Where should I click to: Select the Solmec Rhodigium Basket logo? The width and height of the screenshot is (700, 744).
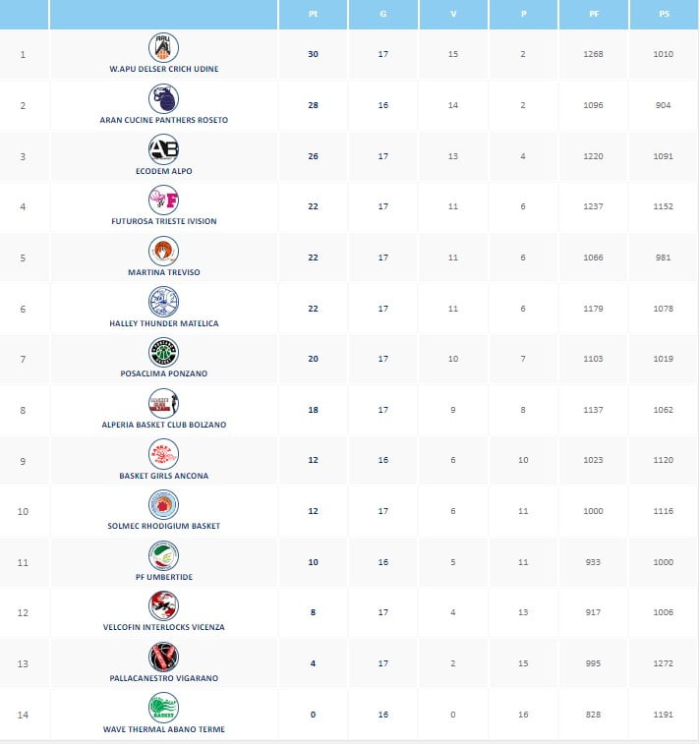click(164, 505)
